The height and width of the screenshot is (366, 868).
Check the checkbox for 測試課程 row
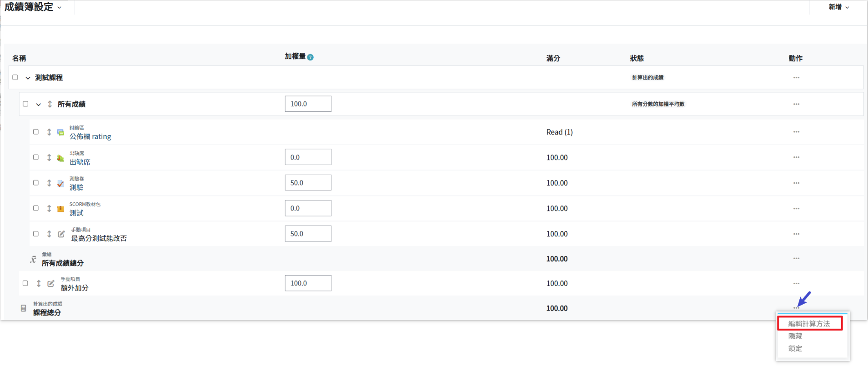point(15,77)
